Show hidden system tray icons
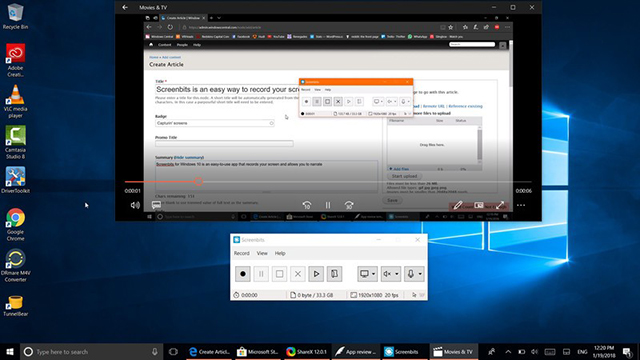 pyautogui.click(x=508, y=351)
